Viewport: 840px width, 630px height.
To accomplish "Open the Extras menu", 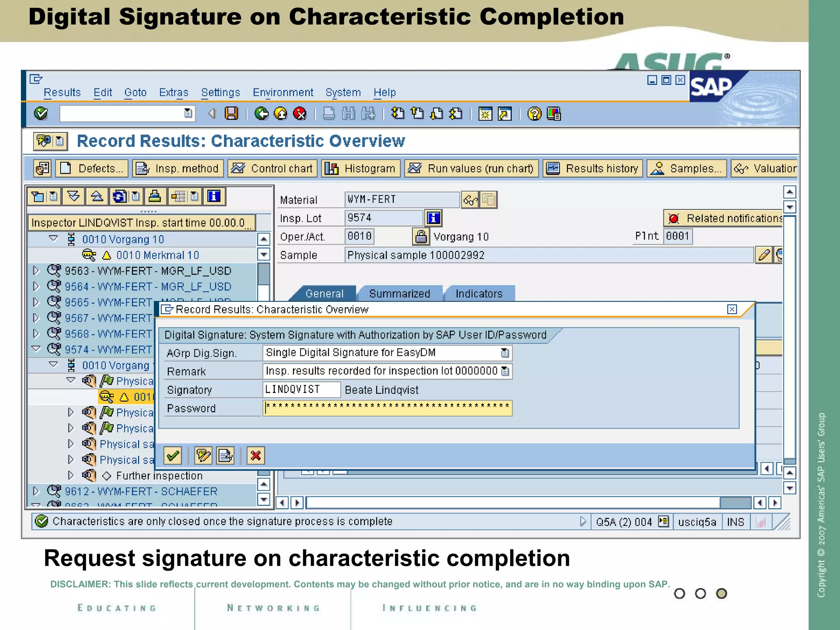I will (x=174, y=92).
